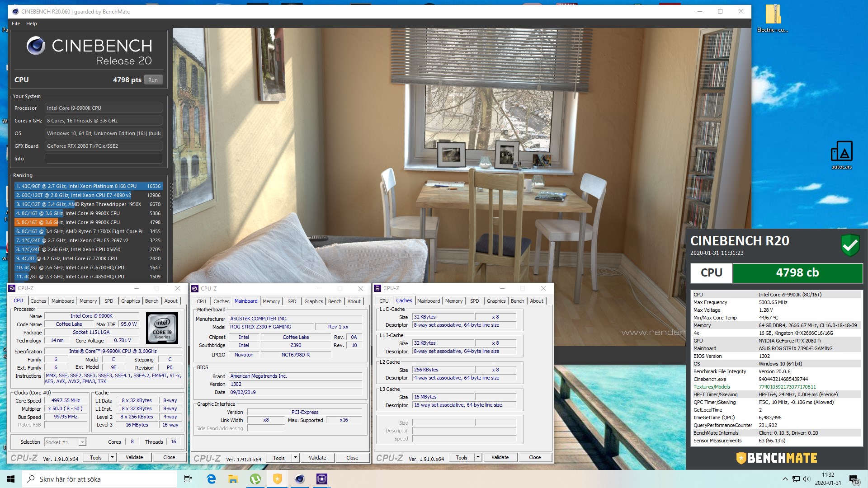Launch Microsoft Edge from taskbar
The height and width of the screenshot is (488, 868).
click(211, 479)
